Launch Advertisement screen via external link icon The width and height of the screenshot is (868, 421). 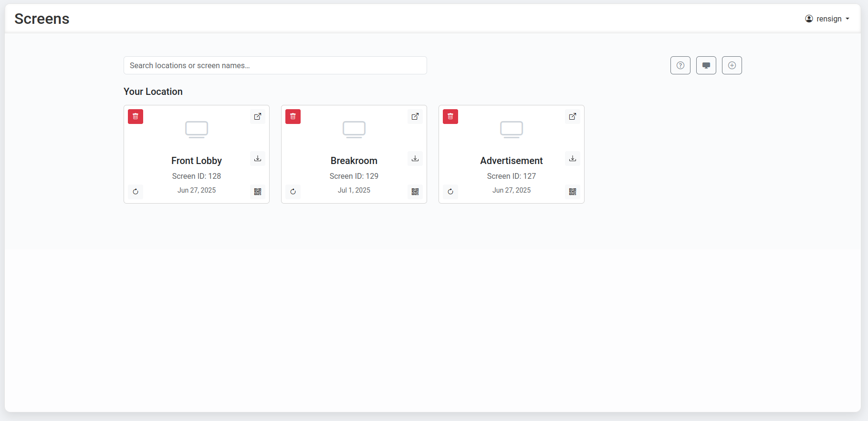pos(573,116)
